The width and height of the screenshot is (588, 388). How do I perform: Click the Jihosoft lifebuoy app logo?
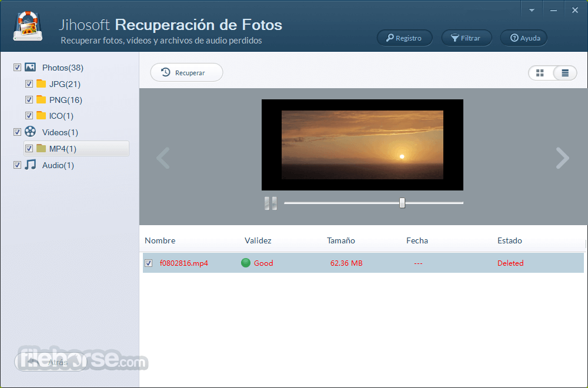click(28, 25)
